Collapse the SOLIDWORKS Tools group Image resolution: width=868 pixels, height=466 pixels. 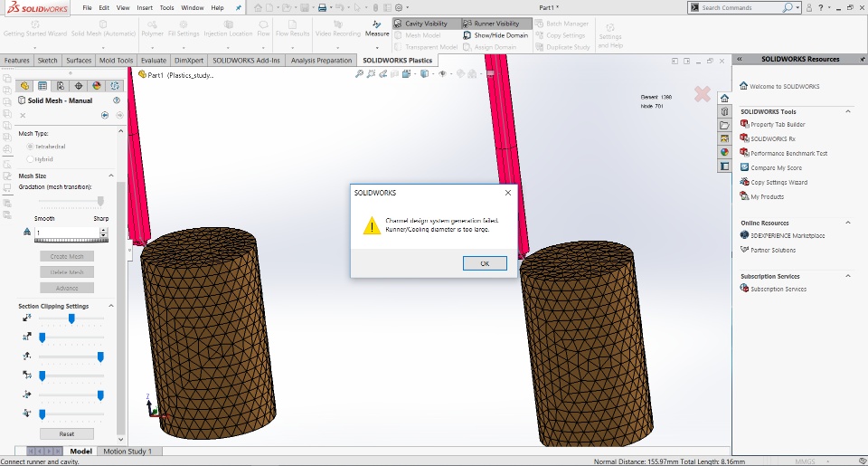847,111
